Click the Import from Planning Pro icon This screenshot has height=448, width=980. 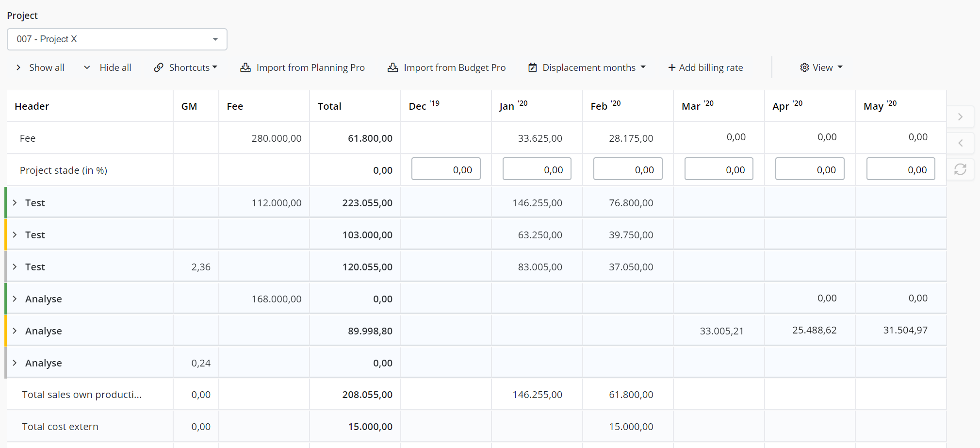pos(245,67)
